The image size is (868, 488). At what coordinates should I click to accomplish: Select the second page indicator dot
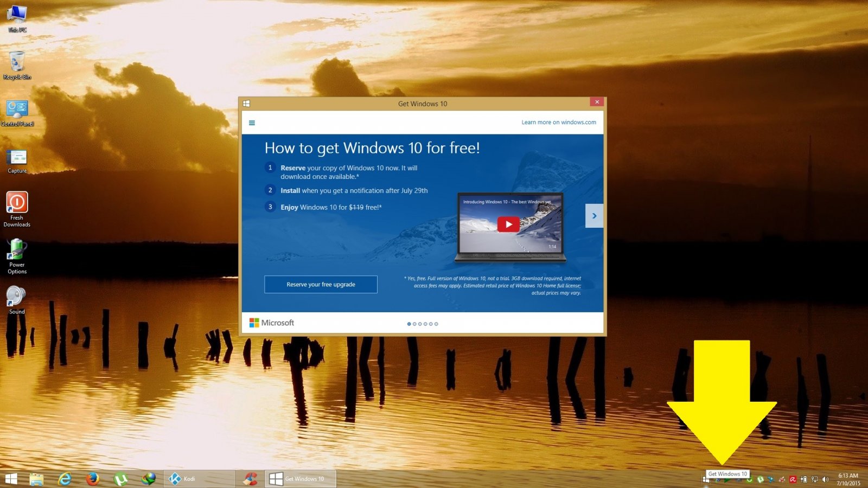(x=414, y=324)
